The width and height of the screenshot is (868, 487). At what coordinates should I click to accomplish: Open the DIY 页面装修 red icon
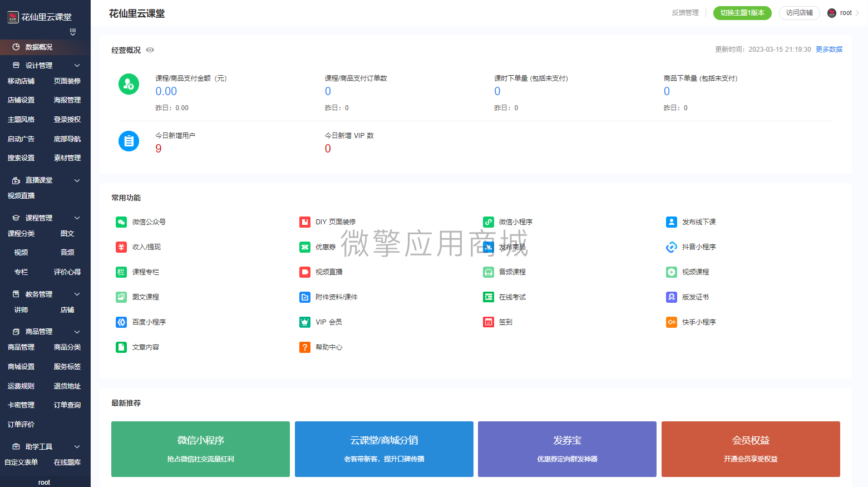click(x=305, y=222)
